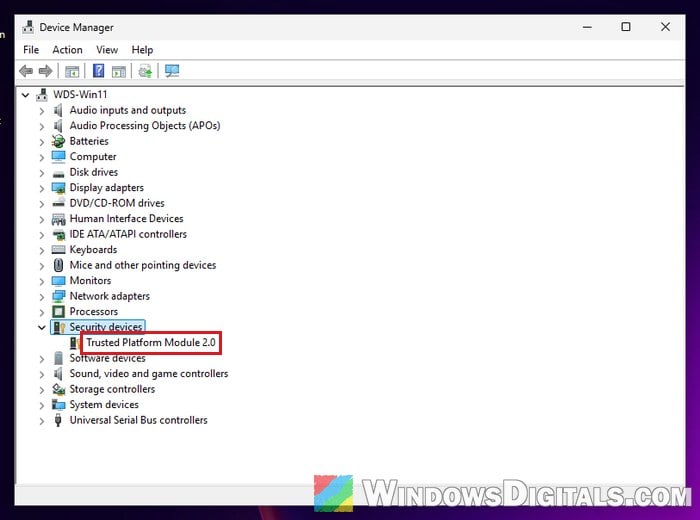700x520 pixels.
Task: Click the Device Manager title bar icon
Action: pos(28,27)
